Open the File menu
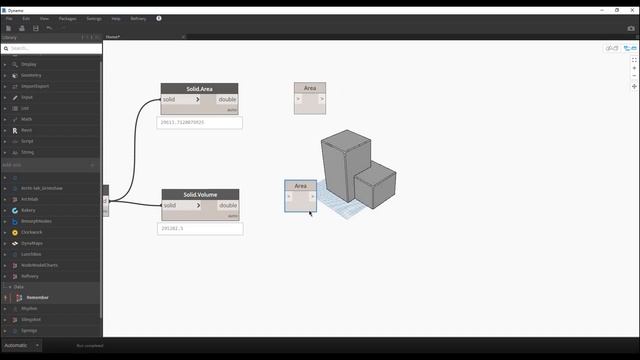The height and width of the screenshot is (360, 640). point(9,19)
